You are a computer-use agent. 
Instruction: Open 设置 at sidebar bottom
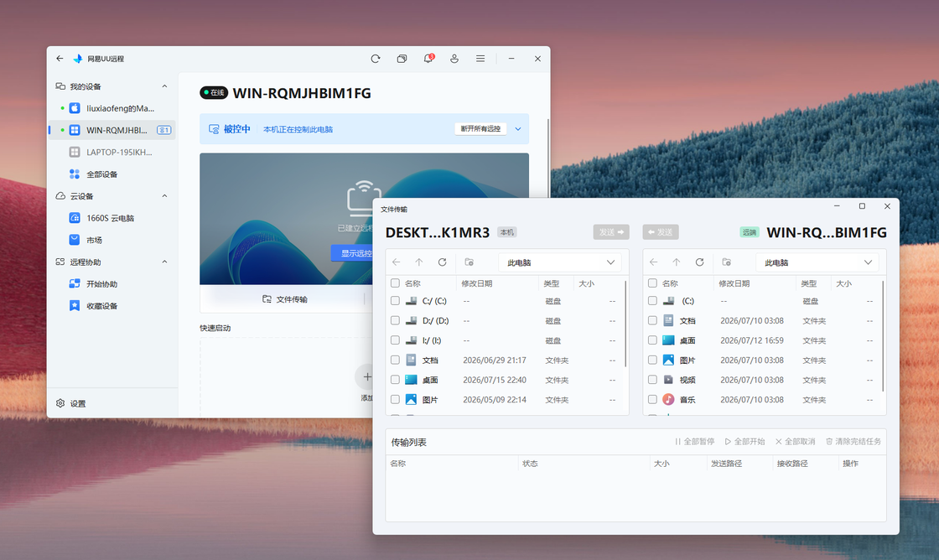(70, 404)
